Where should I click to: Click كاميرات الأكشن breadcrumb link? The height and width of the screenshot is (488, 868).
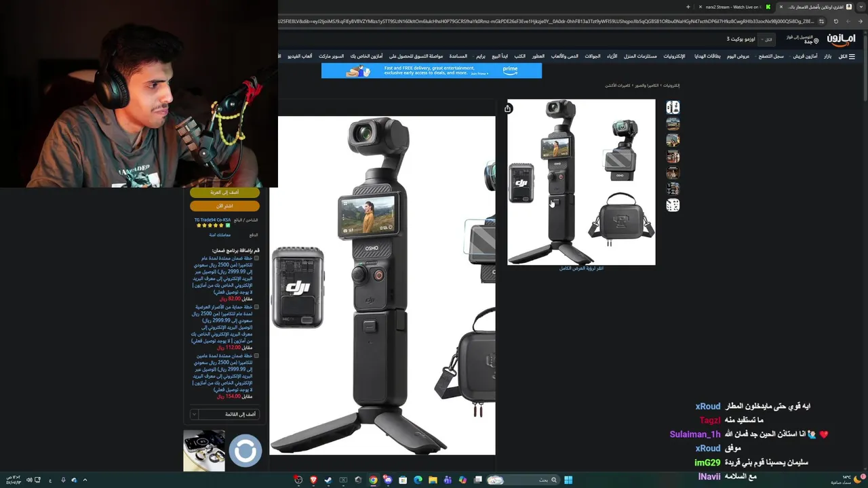pos(618,86)
